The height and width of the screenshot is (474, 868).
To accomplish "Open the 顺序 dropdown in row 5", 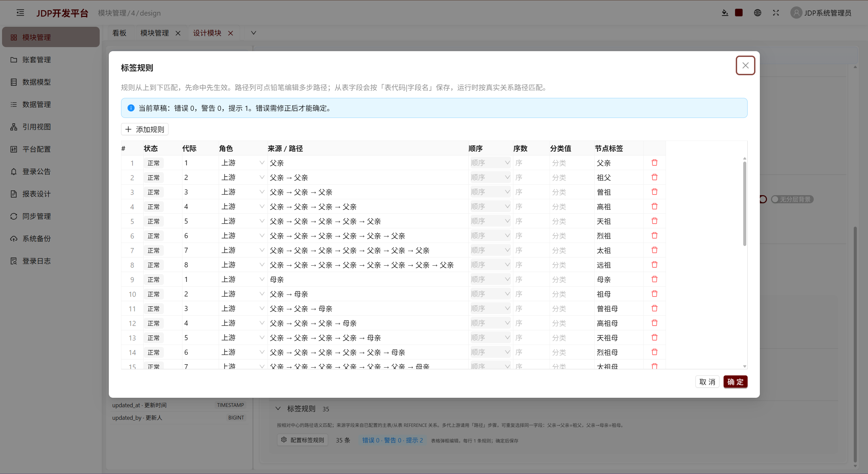I will (490, 221).
